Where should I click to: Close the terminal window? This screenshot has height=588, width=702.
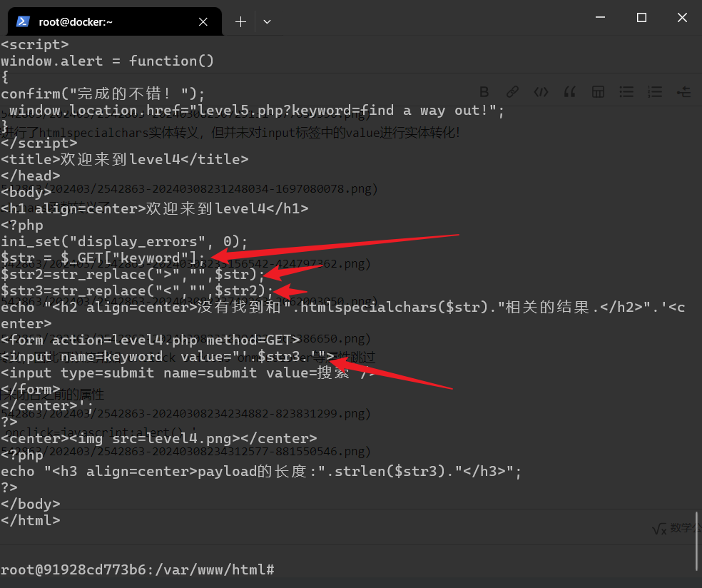(682, 17)
